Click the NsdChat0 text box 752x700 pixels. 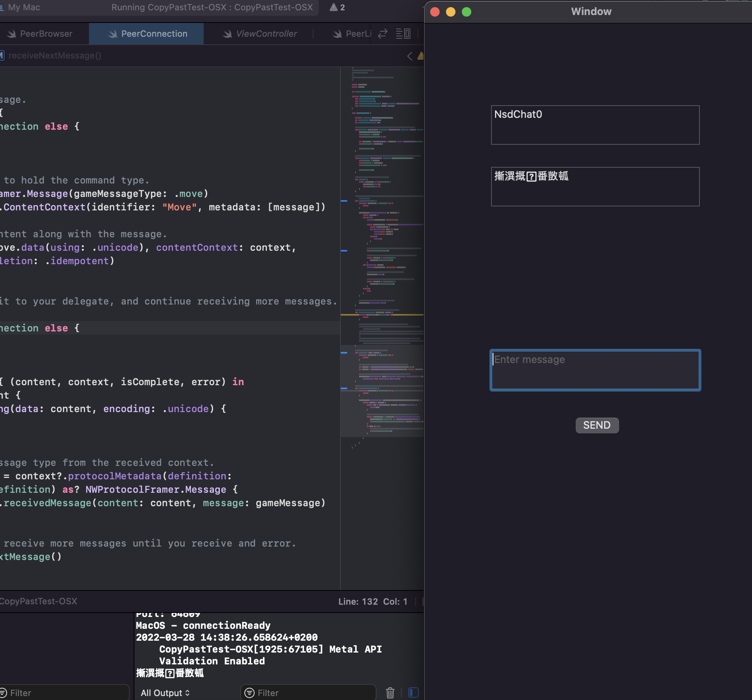(595, 125)
